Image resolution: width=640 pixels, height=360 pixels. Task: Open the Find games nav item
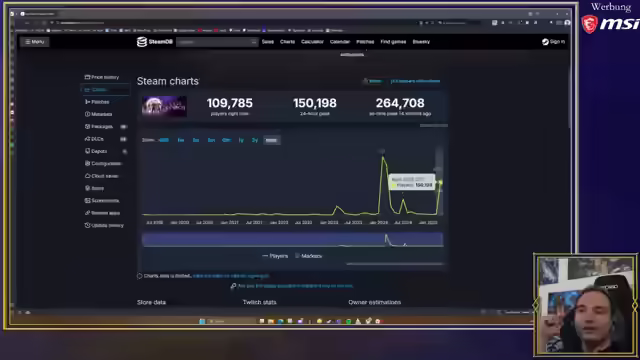(393, 42)
